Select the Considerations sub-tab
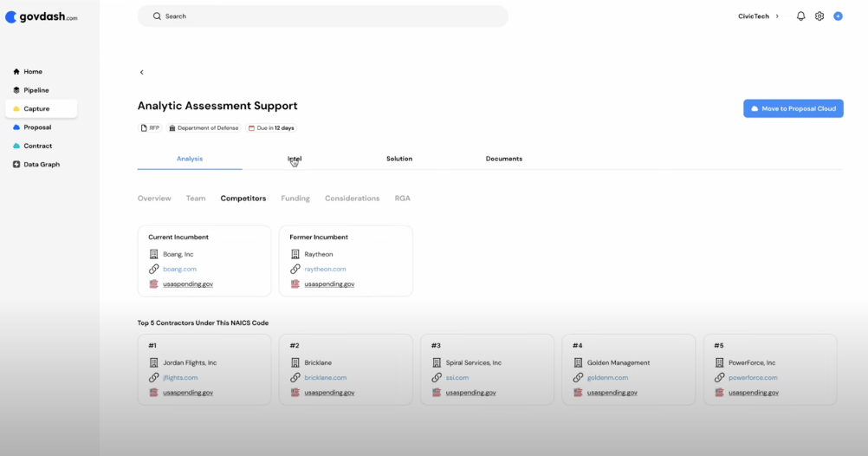Viewport: 868px width, 456px height. (352, 199)
